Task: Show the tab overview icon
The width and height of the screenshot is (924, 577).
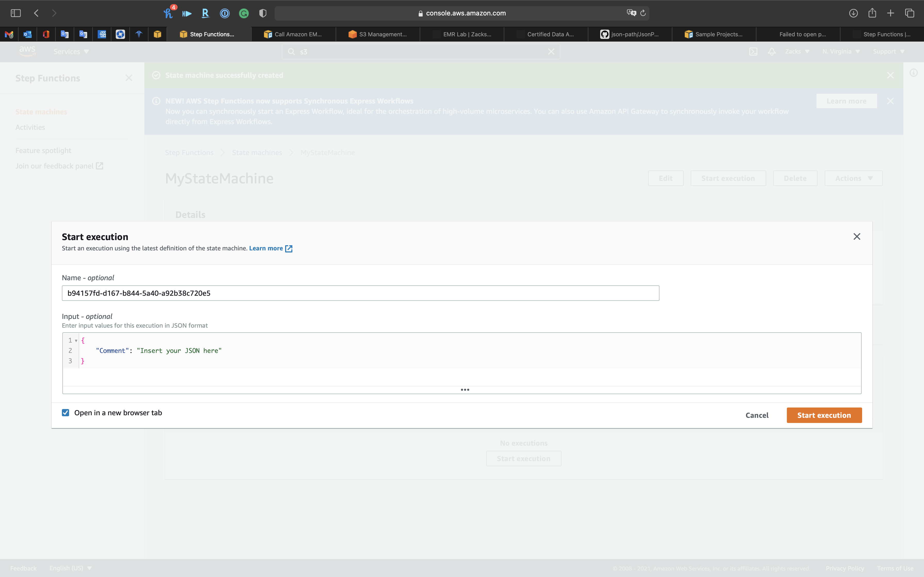Action: tap(910, 13)
